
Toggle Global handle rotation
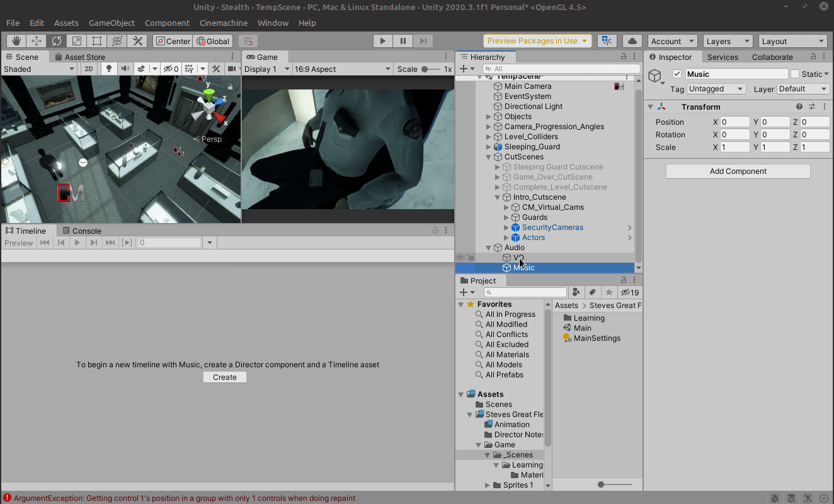pos(213,41)
